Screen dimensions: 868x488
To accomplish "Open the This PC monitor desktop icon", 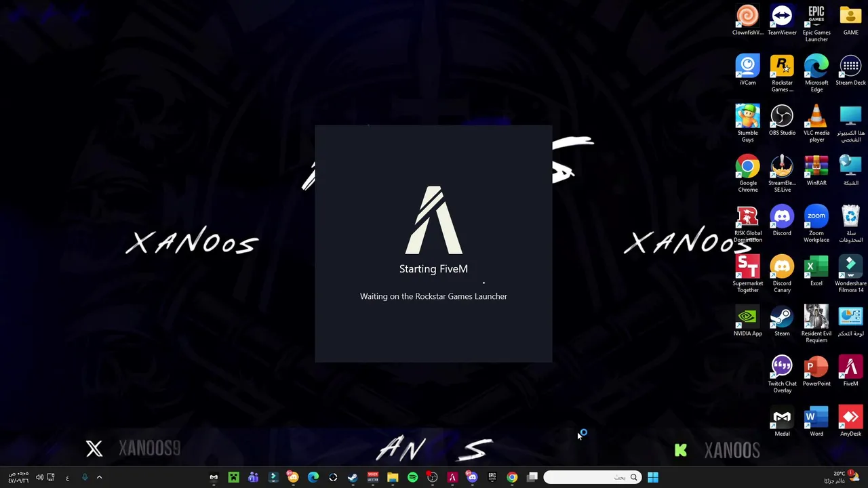I will click(850, 124).
